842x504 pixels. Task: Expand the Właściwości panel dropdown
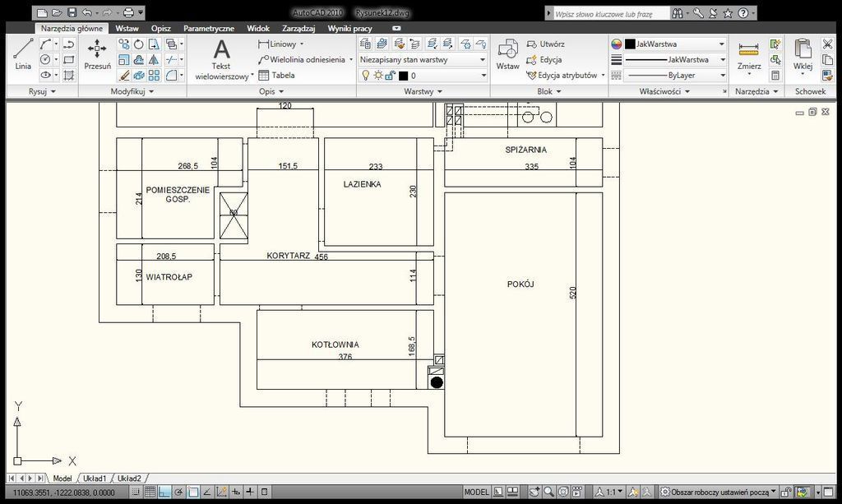pyautogui.click(x=664, y=91)
